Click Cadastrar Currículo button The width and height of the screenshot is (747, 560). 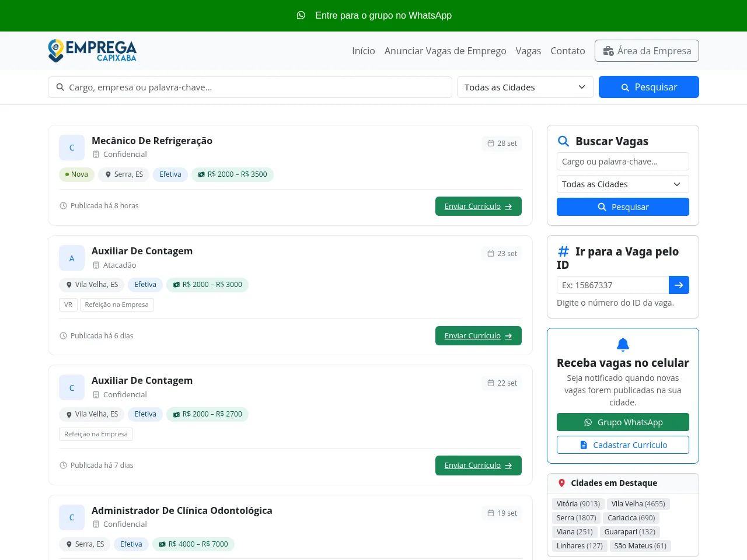(x=623, y=445)
